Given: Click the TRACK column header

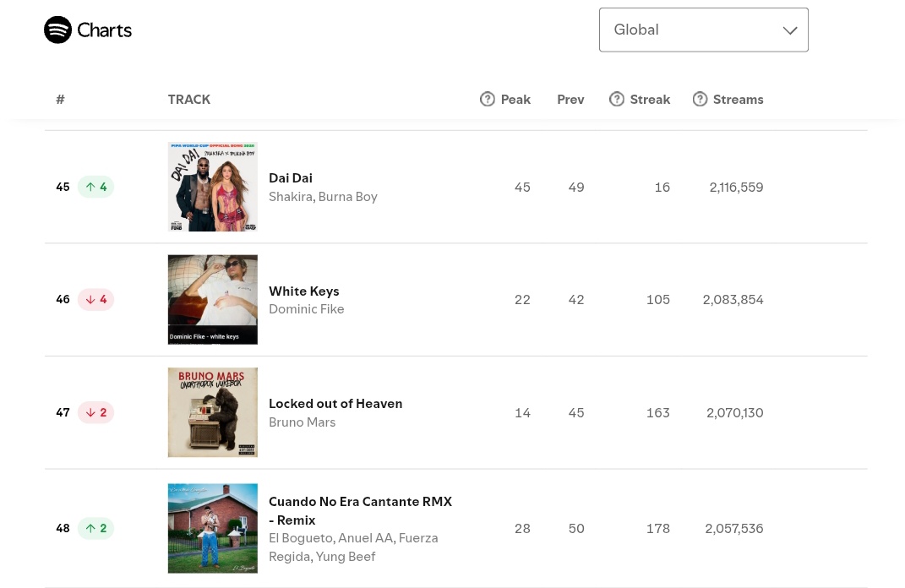Looking at the screenshot, I should tap(189, 99).
